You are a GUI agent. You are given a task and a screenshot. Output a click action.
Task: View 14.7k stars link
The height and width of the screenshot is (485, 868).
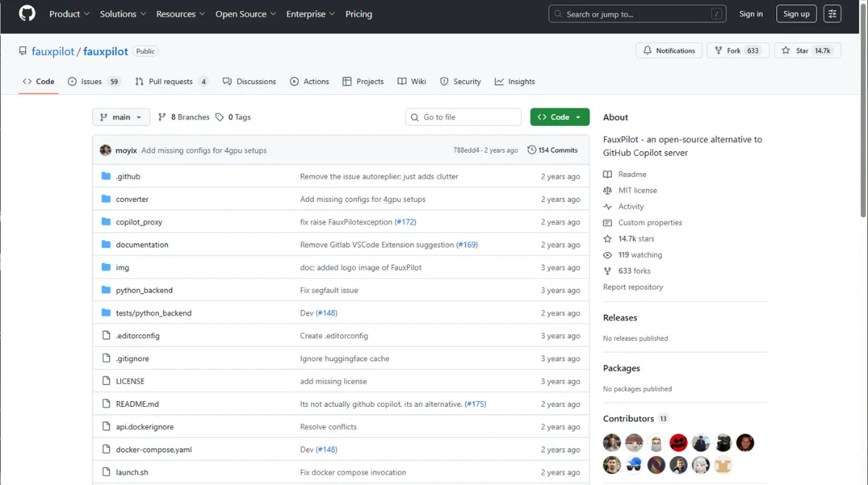point(629,239)
